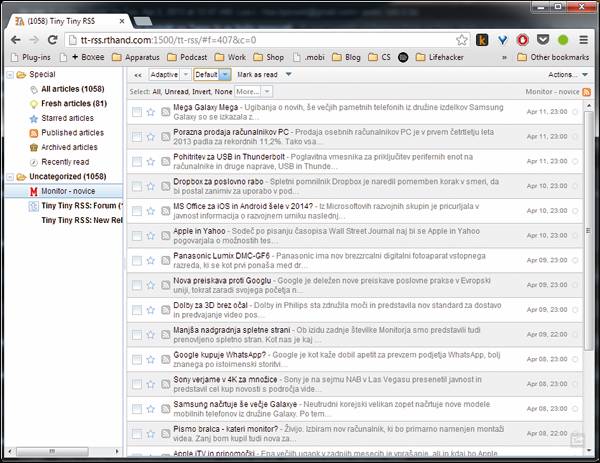600x463 pixels.
Task: Collapse the Special category tree
Action: tap(10, 75)
